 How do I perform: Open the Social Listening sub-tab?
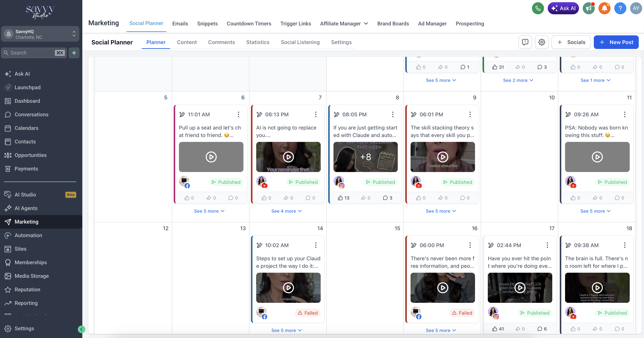coord(300,42)
